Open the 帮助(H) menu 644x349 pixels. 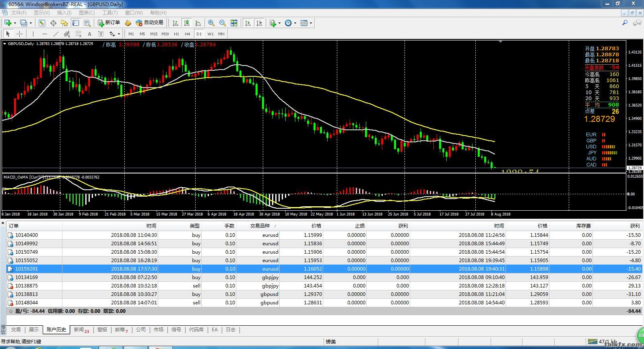click(158, 13)
